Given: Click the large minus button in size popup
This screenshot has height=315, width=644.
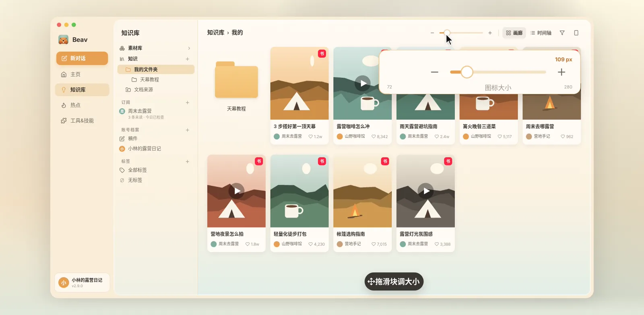Looking at the screenshot, I should point(434,72).
